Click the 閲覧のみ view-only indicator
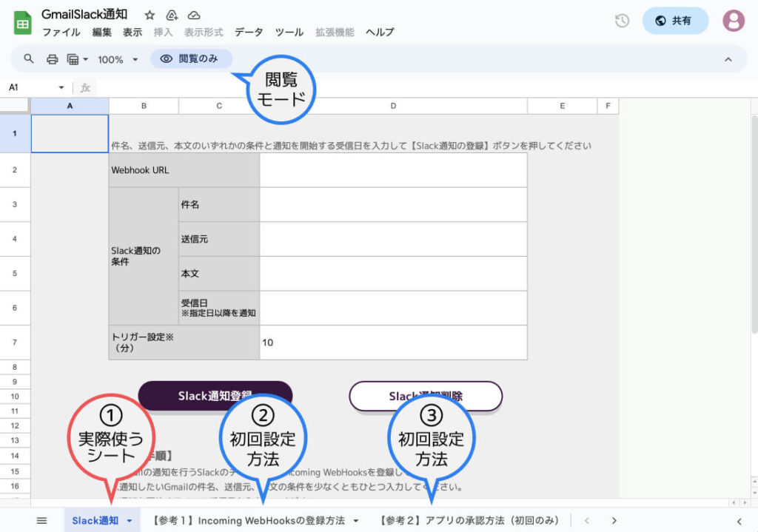 tap(192, 59)
